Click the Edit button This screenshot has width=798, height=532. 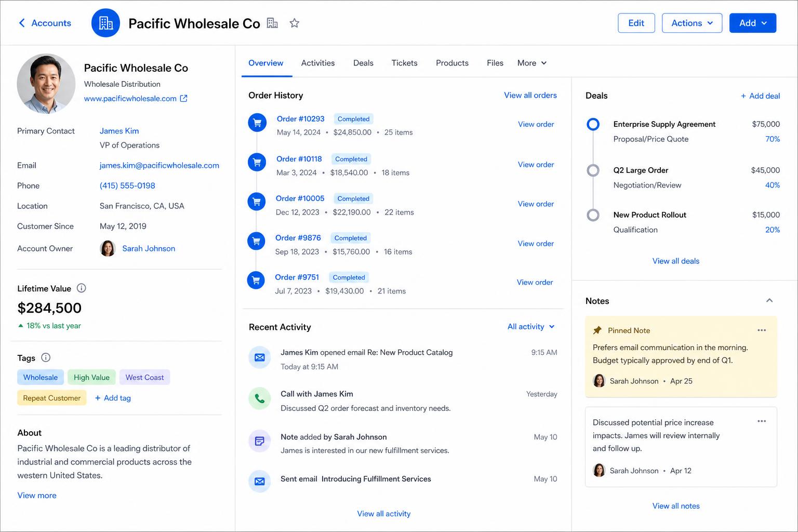tap(636, 23)
